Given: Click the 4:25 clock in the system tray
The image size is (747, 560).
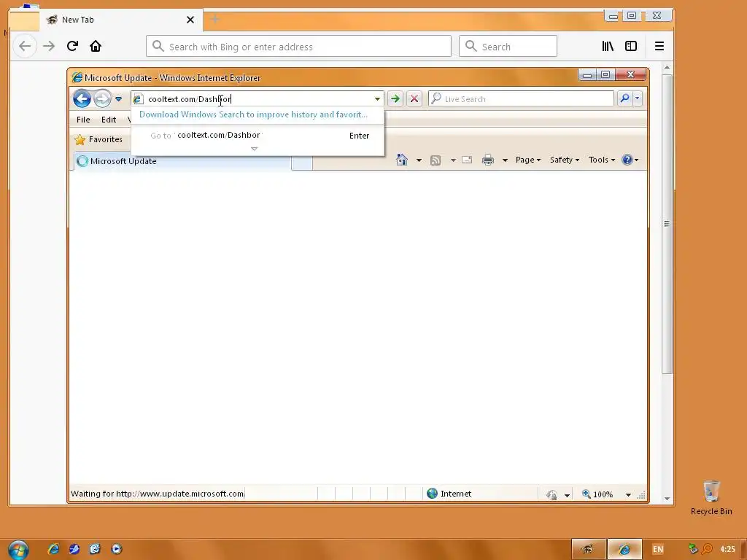Looking at the screenshot, I should point(727,549).
